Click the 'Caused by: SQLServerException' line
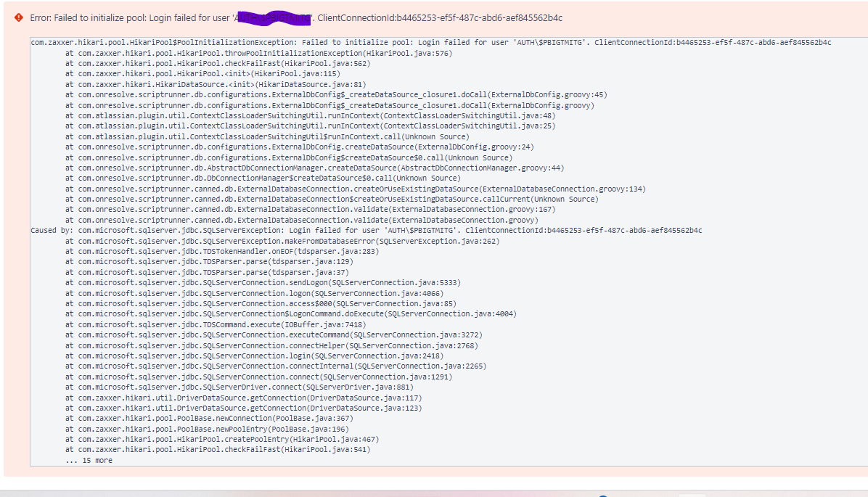 pyautogui.click(x=366, y=230)
